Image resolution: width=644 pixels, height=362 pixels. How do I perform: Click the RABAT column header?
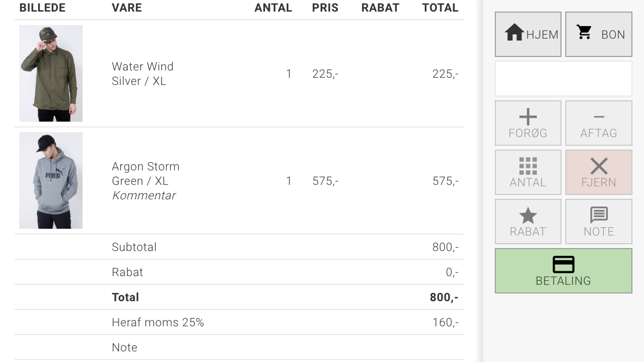(380, 8)
